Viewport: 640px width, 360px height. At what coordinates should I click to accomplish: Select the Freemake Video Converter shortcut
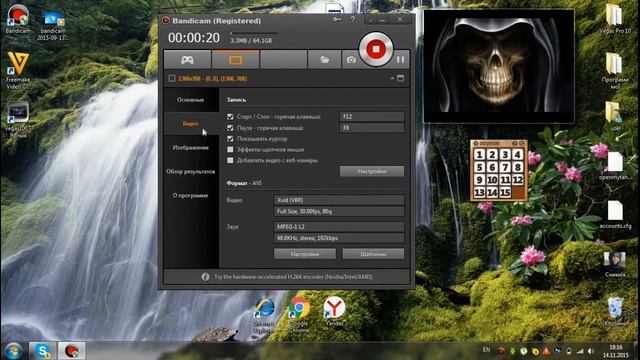[18, 71]
